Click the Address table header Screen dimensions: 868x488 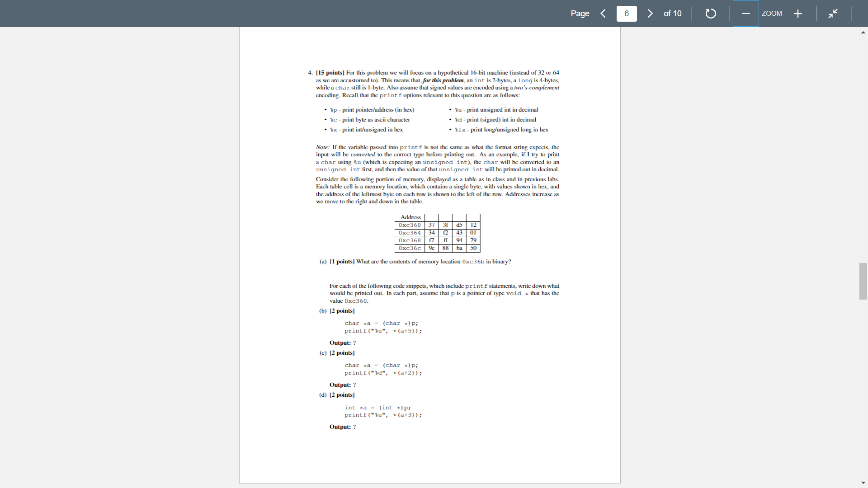pos(410,217)
